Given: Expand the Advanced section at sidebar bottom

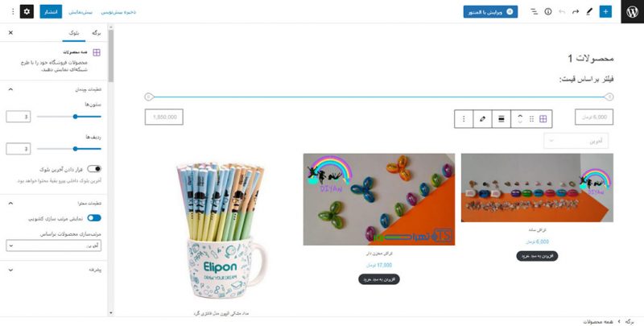Looking at the screenshot, I should click(x=53, y=270).
